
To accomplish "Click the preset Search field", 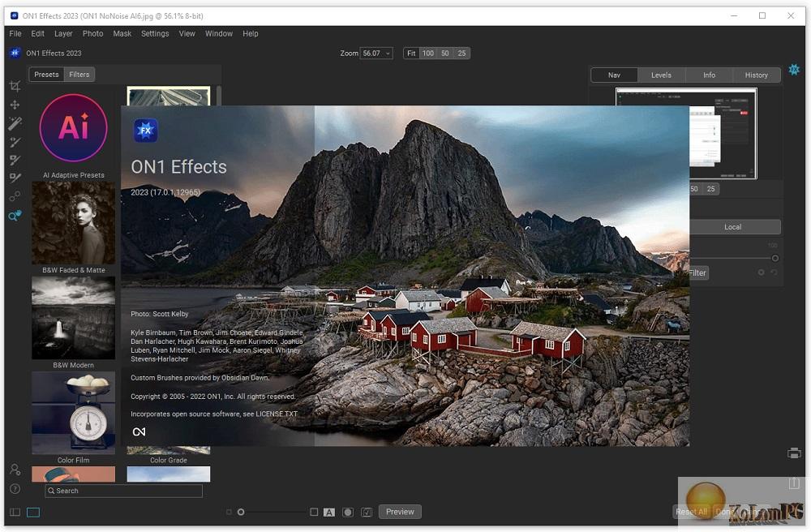I will click(123, 491).
